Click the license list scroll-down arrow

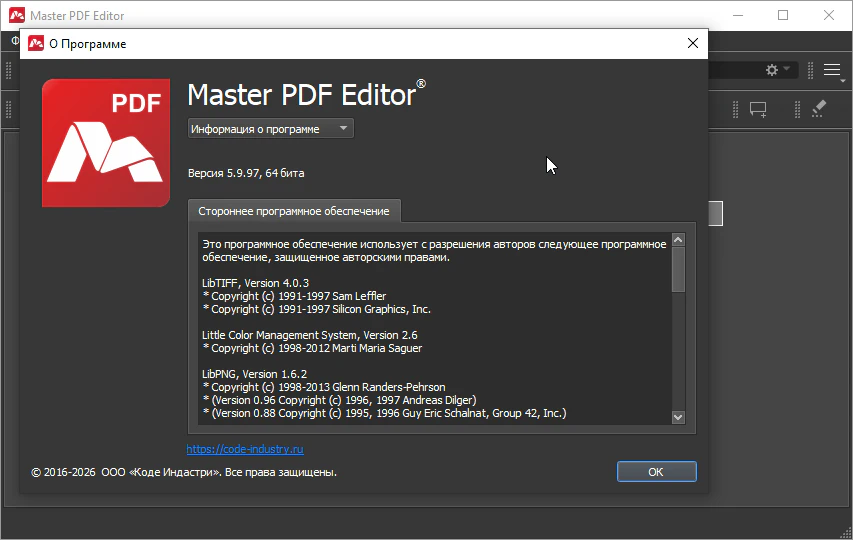tap(678, 417)
